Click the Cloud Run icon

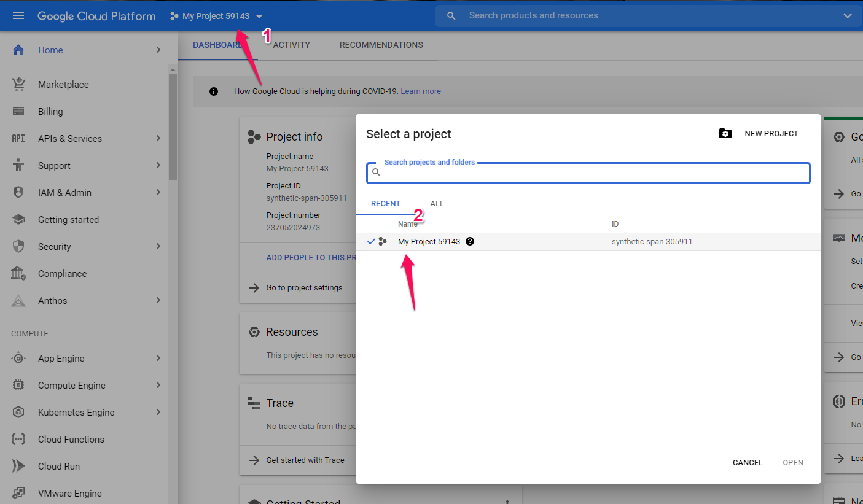pos(18,467)
